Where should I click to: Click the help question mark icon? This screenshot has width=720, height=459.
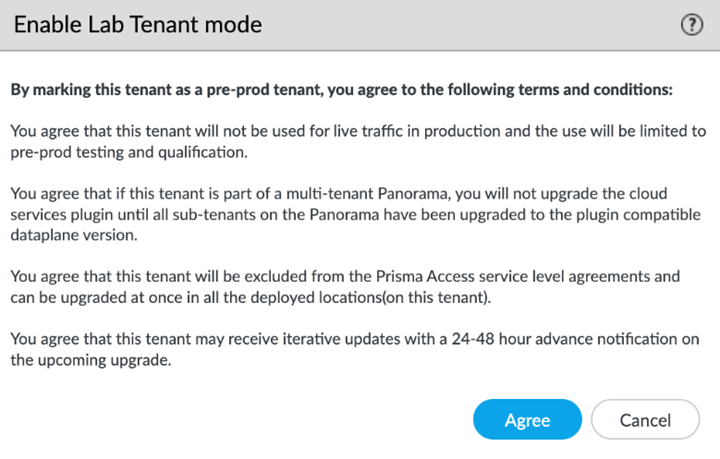point(691,25)
